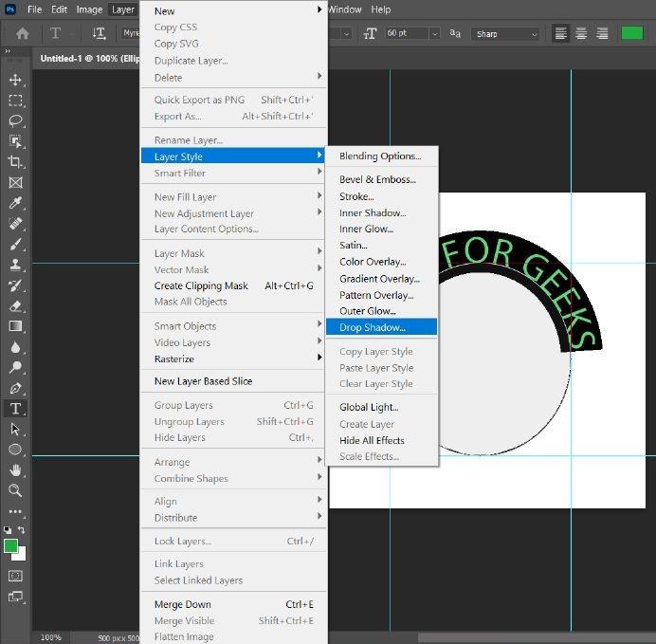Select the Move tool
Screen dimensions: 656x644
(x=15, y=80)
